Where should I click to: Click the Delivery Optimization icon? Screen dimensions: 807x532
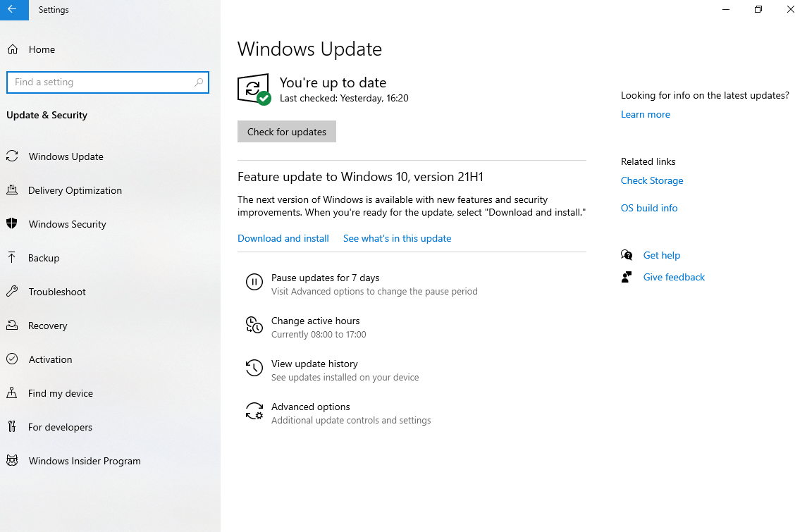click(12, 190)
